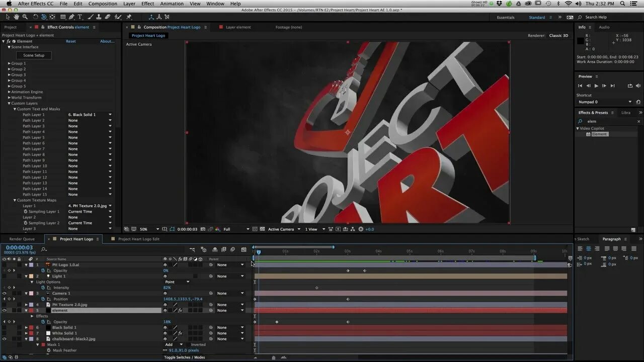Select the Pen tool
This screenshot has height=362, width=644.
pos(71,17)
